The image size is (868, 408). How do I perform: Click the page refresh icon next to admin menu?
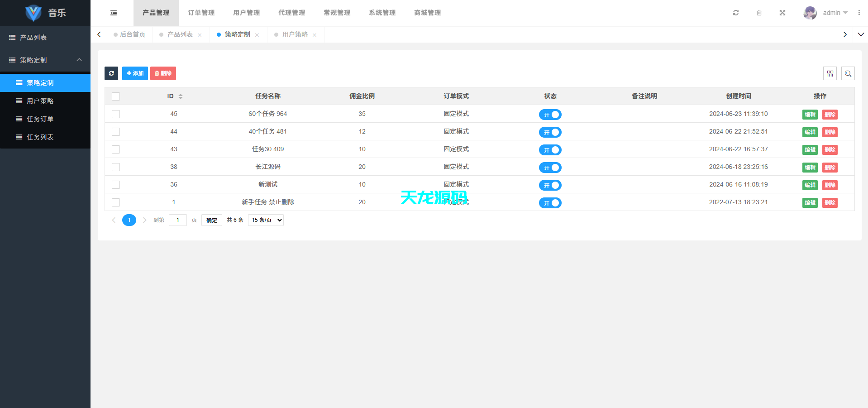pyautogui.click(x=735, y=13)
